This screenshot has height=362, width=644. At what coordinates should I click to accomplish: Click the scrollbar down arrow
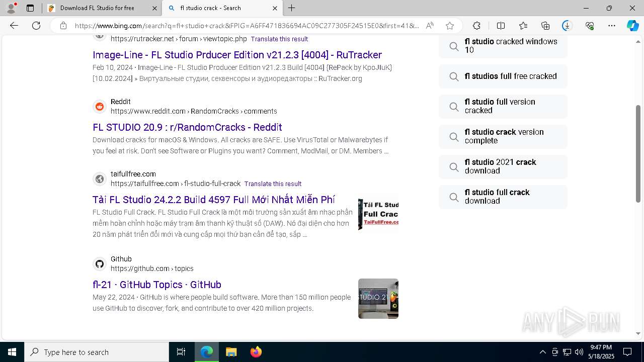coord(638,333)
